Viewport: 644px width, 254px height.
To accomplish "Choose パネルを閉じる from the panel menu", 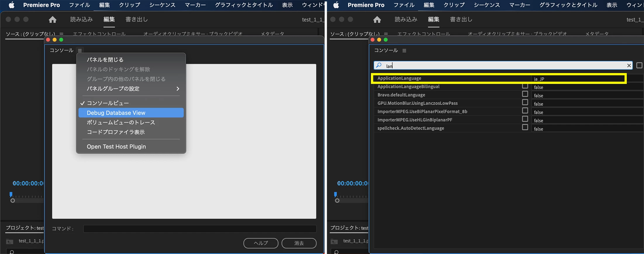I will coord(131,60).
